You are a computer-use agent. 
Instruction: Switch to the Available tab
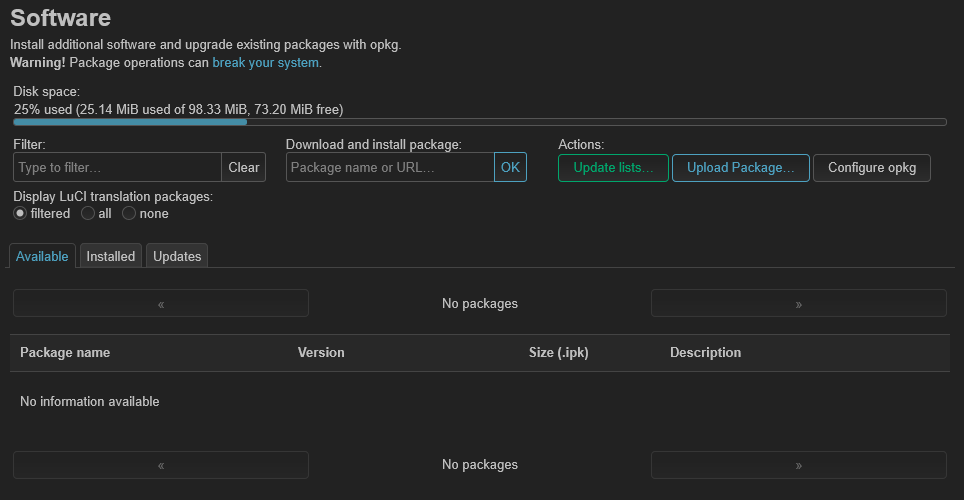(42, 256)
